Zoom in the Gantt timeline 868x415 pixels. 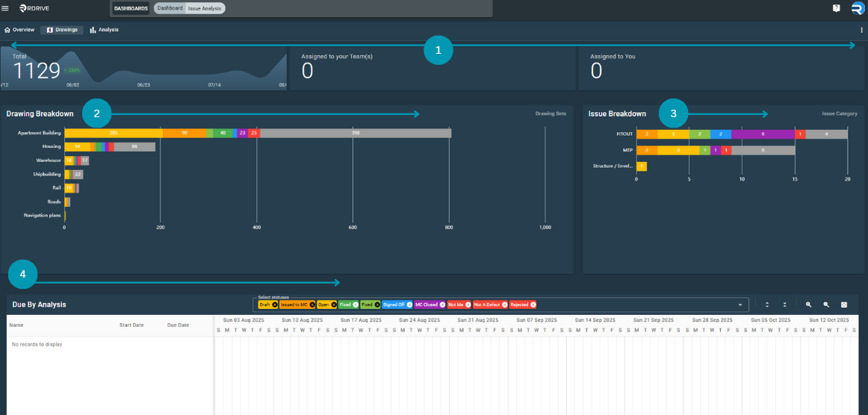pos(809,305)
